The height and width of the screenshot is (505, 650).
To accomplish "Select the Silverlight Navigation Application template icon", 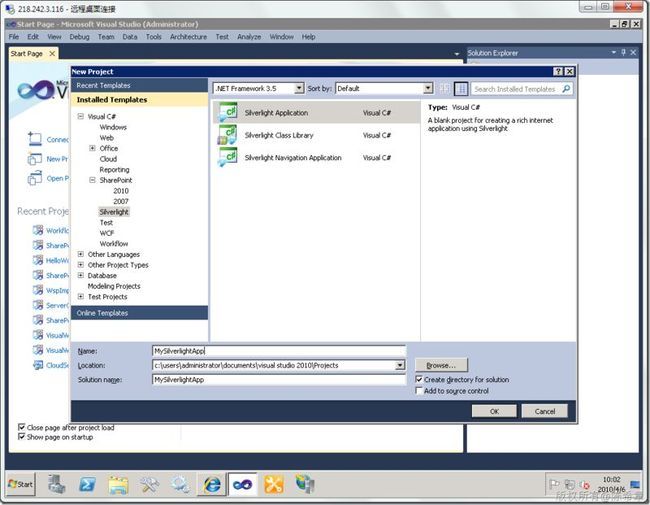I will coord(228,158).
